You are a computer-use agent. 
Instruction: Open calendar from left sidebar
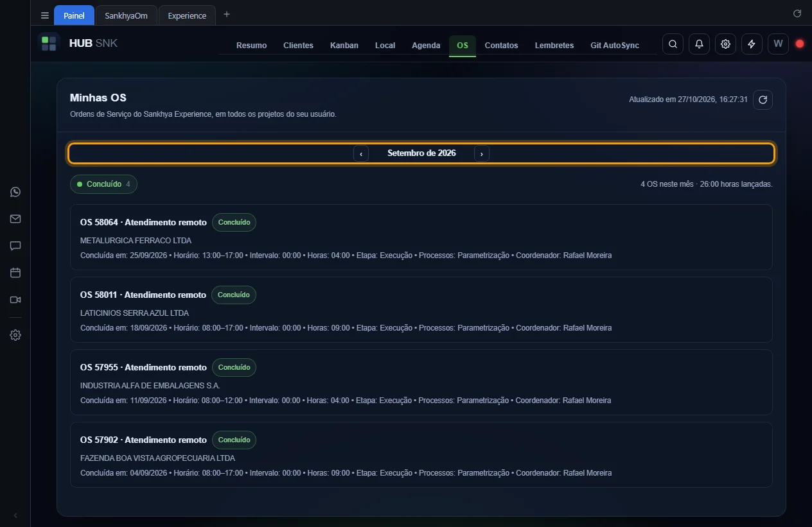(15, 273)
